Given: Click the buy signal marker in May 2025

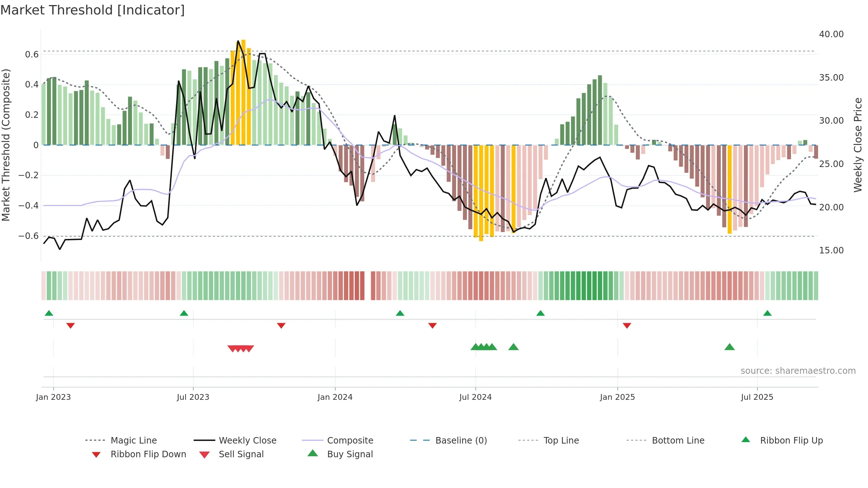Looking at the screenshot, I should click(729, 347).
